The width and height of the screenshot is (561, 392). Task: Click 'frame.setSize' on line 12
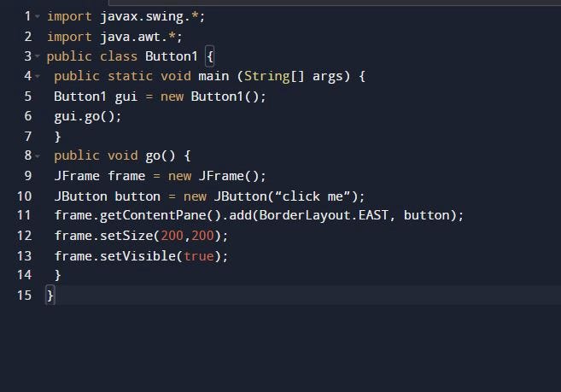point(104,236)
